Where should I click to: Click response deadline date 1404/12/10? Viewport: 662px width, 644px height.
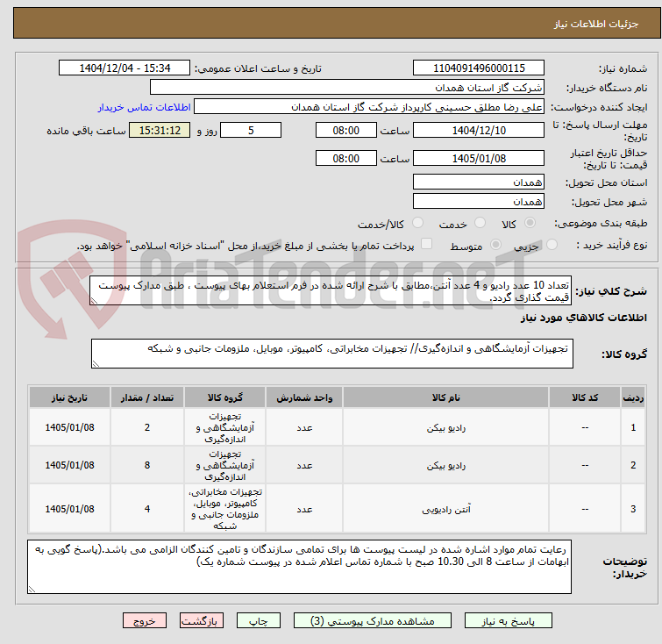click(x=479, y=130)
